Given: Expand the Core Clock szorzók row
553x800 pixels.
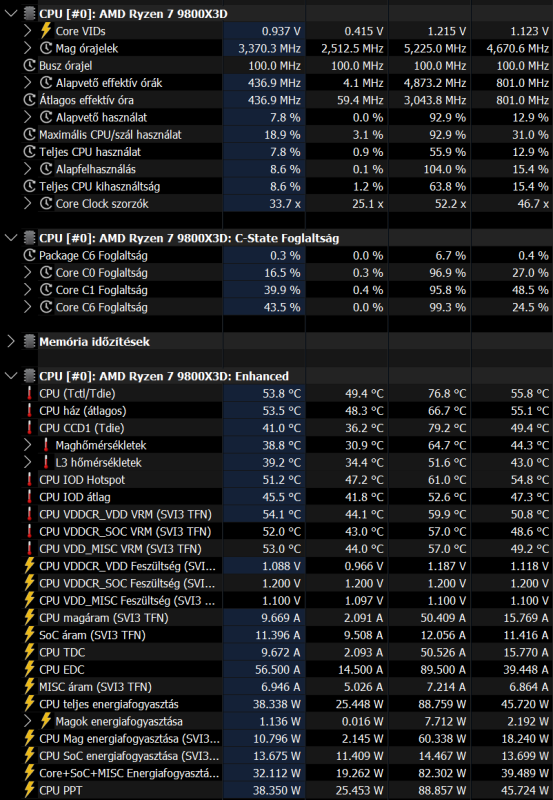Looking at the screenshot, I should (28, 204).
